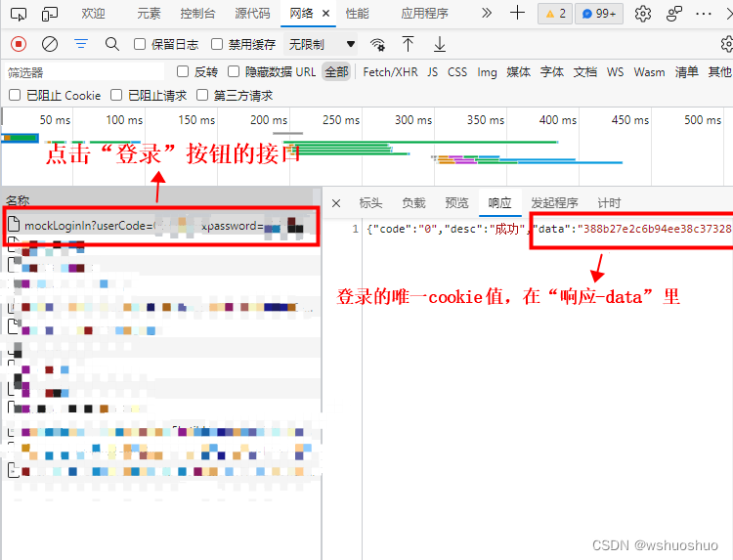Filter by 字体 type
The height and width of the screenshot is (560, 733).
(552, 72)
